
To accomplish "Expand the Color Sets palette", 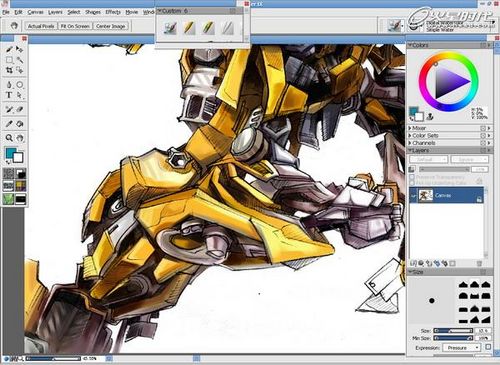I will (410, 135).
